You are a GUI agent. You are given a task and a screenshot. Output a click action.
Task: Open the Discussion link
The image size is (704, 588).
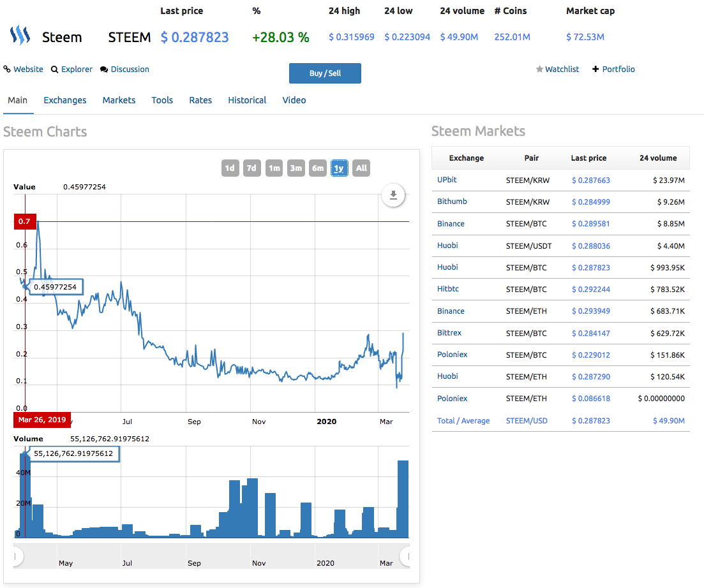130,69
